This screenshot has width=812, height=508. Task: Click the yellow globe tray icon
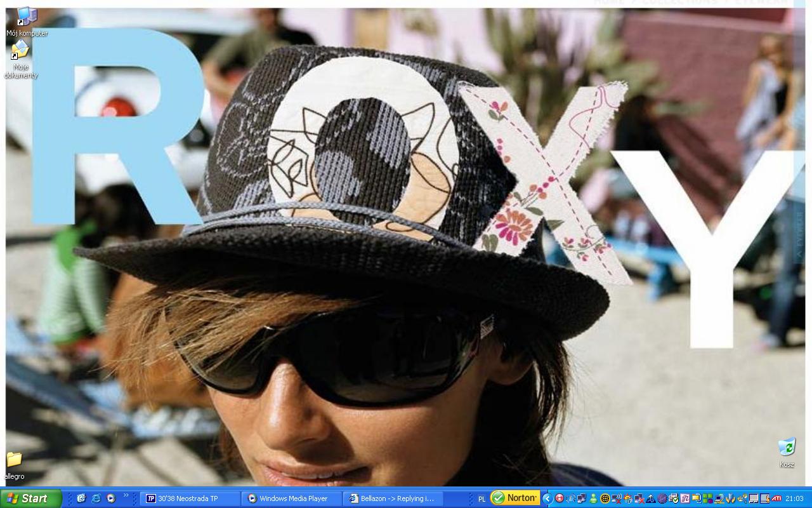pos(605,498)
